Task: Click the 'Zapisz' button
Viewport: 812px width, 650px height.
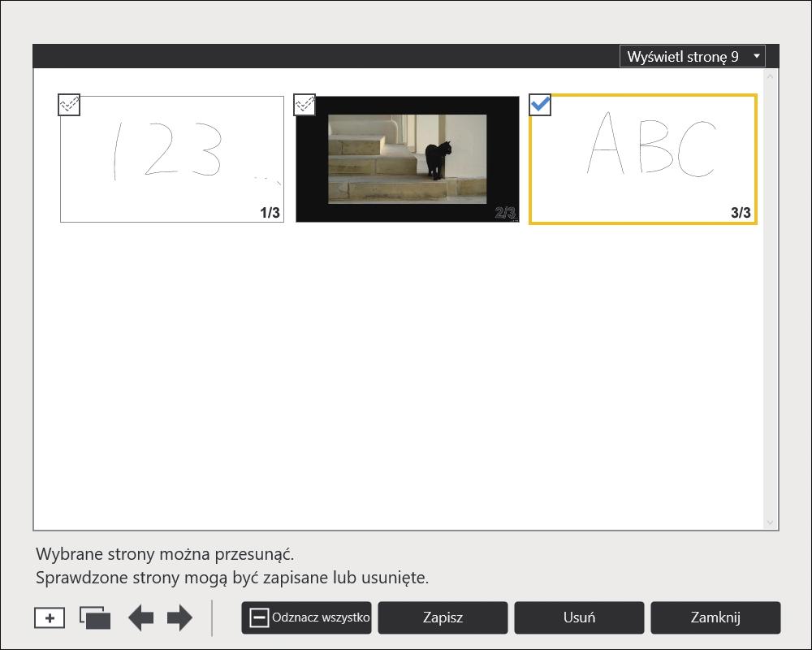Action: 443,617
